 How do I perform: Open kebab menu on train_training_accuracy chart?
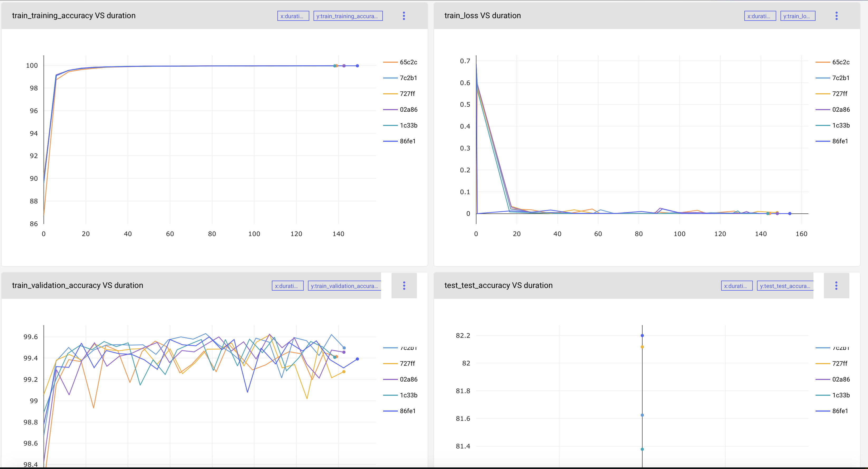(x=404, y=16)
